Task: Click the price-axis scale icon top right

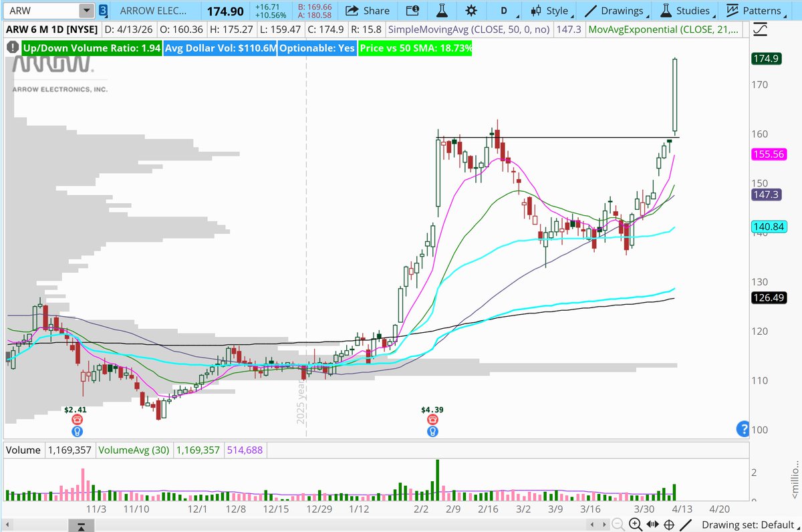Action: pyautogui.click(x=759, y=30)
